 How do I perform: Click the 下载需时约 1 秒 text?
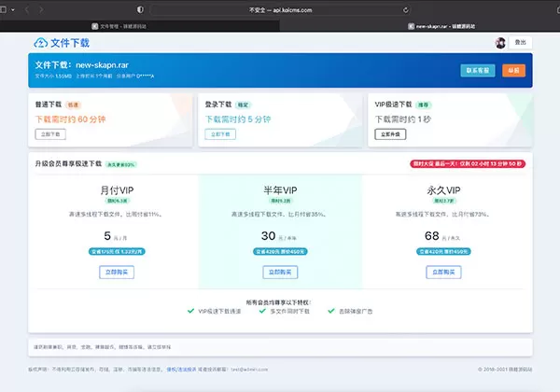(x=403, y=119)
